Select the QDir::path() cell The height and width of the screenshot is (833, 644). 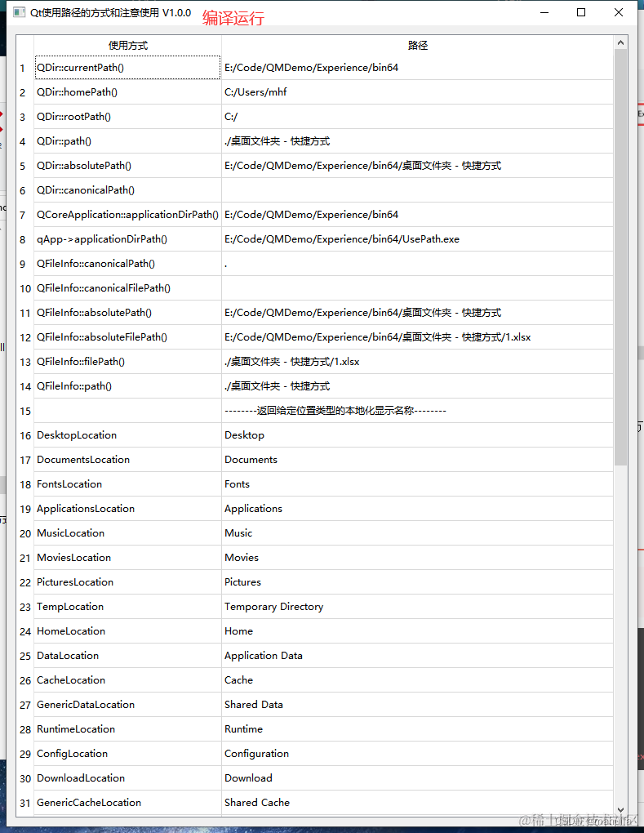128,140
